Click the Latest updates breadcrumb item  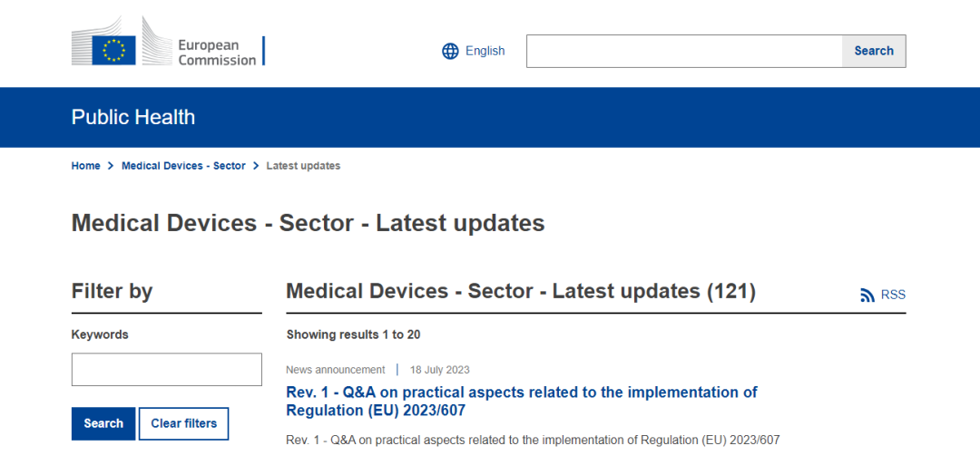tap(303, 166)
